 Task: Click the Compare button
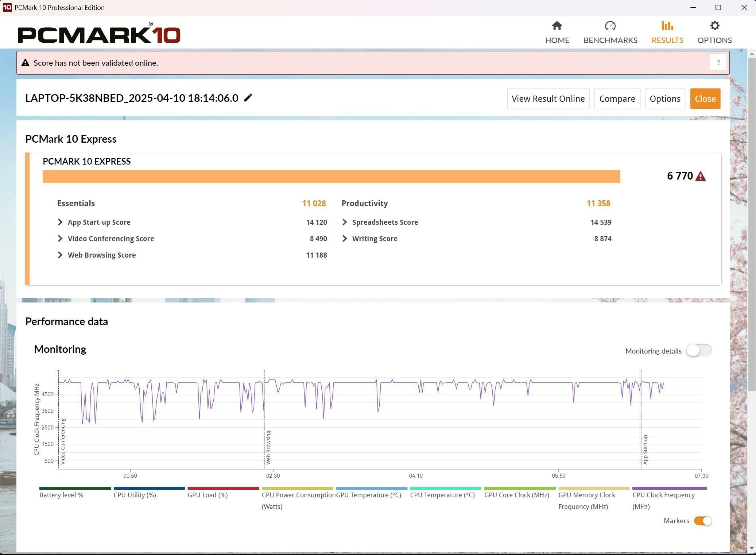click(617, 99)
